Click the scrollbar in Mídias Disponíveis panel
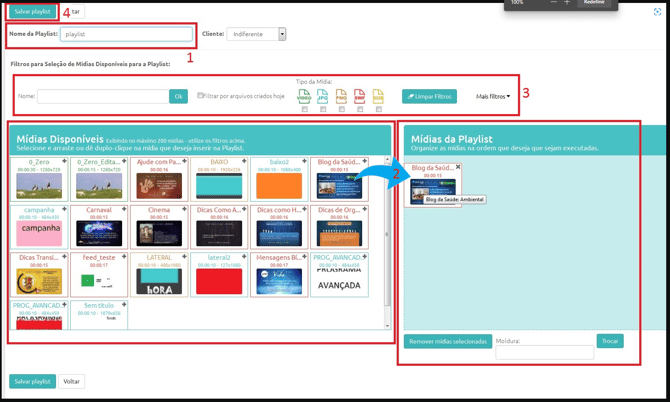Image resolution: width=670 pixels, height=402 pixels. click(388, 240)
